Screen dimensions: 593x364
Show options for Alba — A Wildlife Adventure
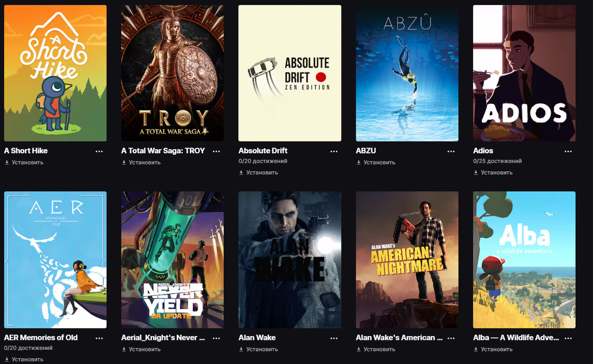point(568,338)
